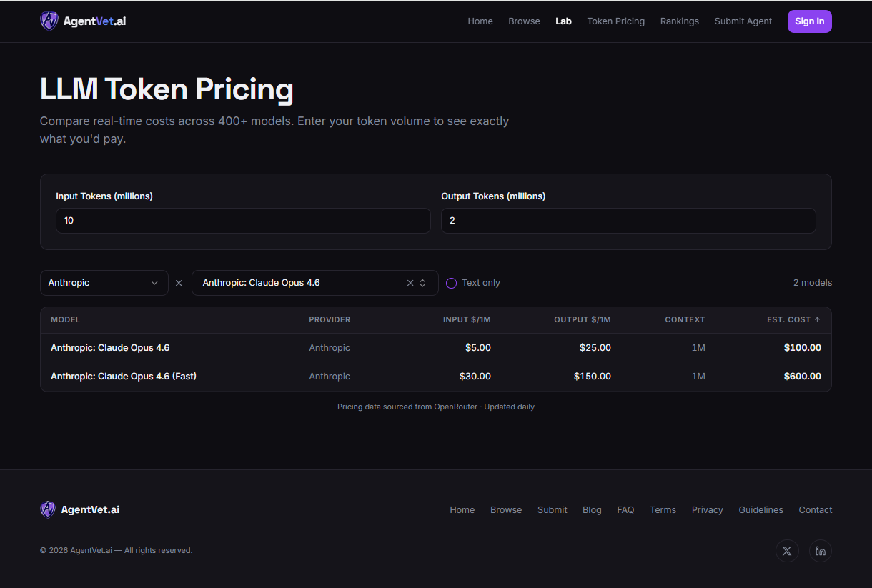Viewport: 872px width, 588px height.
Task: Click the $30.00 input price cell
Action: [475, 377]
